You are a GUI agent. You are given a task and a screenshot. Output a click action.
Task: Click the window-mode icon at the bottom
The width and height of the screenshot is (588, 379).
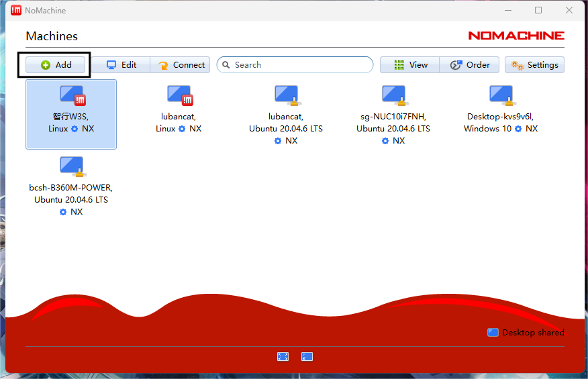307,356
